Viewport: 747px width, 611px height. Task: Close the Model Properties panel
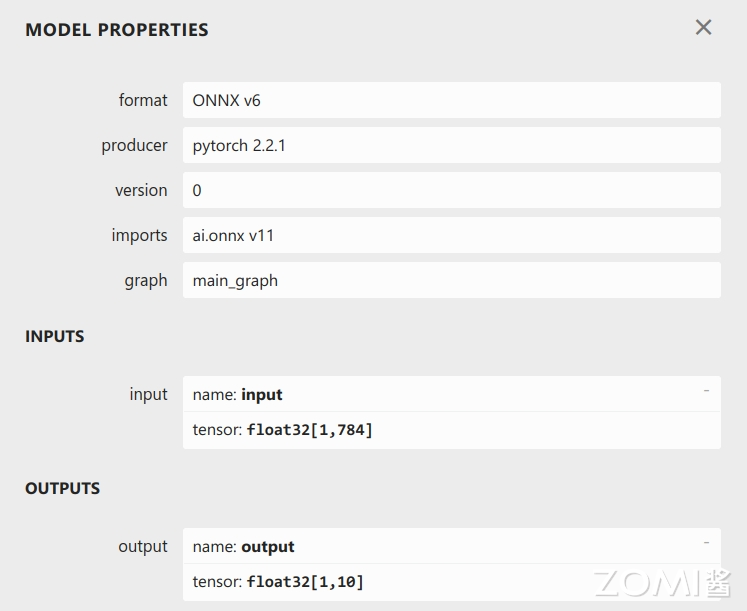click(703, 28)
